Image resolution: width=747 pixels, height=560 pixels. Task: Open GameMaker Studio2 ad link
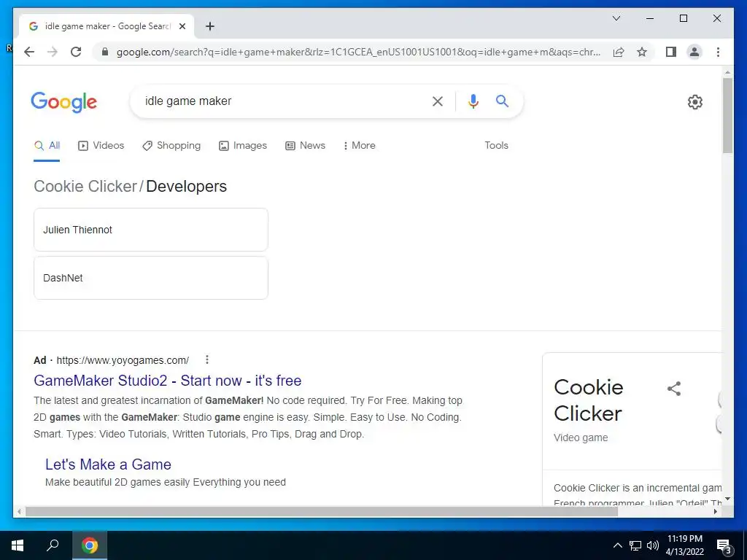pos(168,381)
